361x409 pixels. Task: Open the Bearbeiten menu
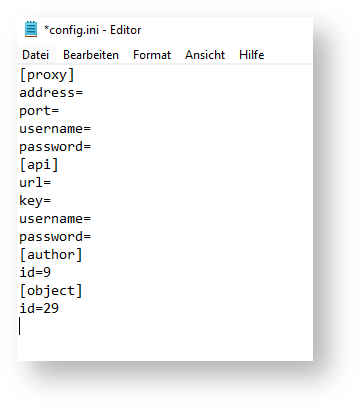(x=91, y=55)
